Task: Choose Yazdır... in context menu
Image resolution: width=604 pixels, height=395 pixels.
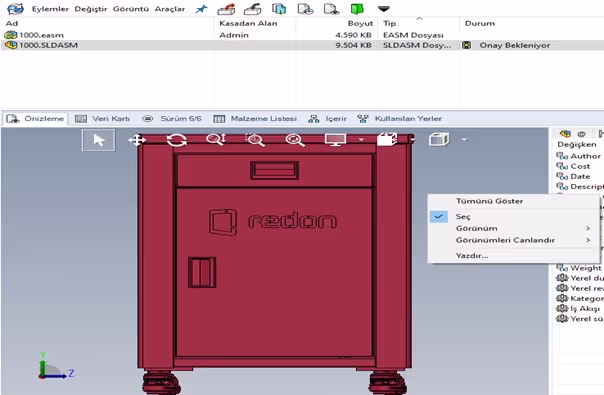Action: (472, 256)
